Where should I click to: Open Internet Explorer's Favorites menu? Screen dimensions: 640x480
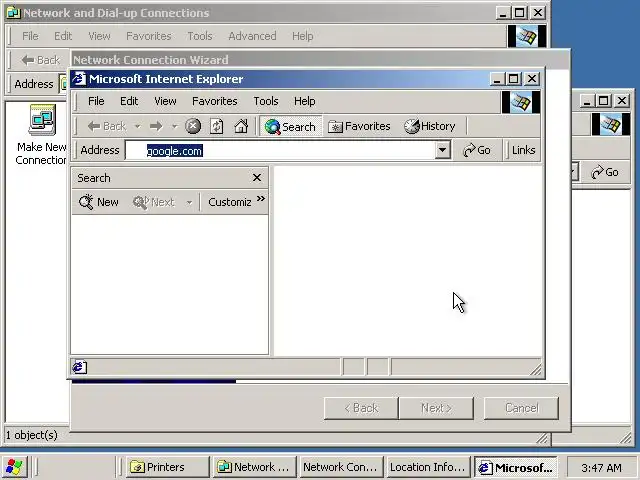215,101
